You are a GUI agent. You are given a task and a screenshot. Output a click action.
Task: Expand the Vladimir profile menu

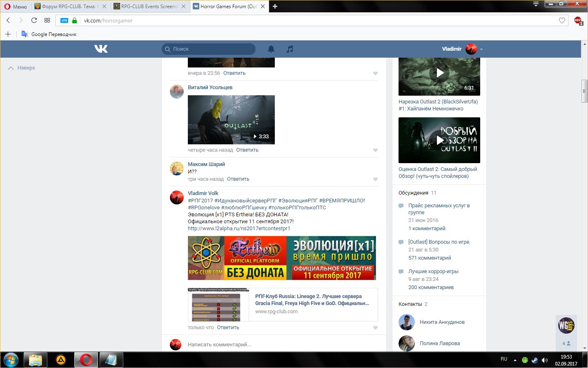[462, 49]
